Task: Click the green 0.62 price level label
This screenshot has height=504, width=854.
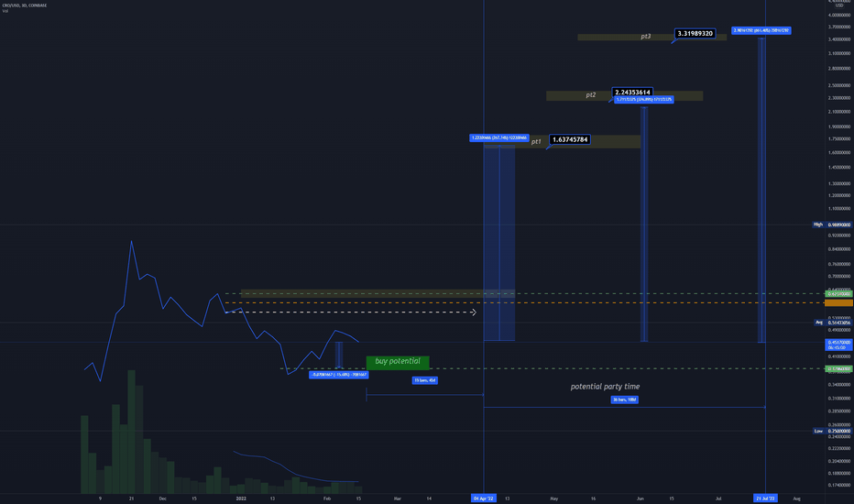Action: pos(838,294)
